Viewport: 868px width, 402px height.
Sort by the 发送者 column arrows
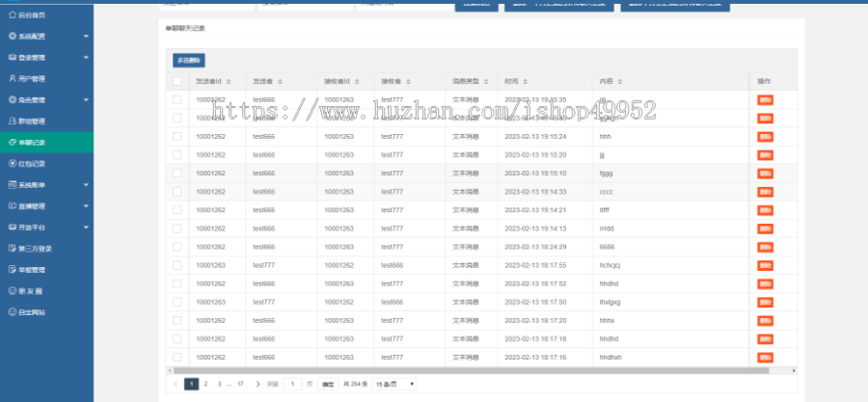click(280, 81)
